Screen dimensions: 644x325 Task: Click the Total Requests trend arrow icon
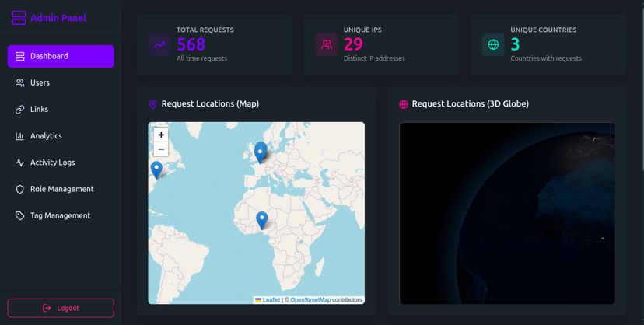pos(159,45)
